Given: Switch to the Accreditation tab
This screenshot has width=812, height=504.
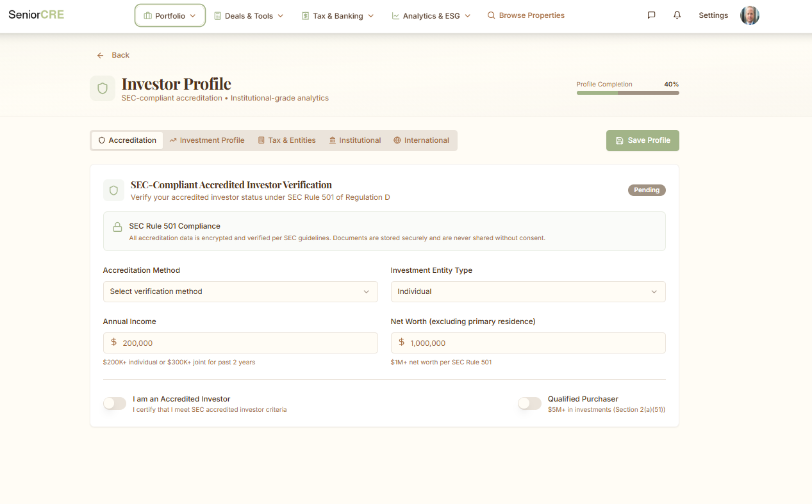Looking at the screenshot, I should click(127, 140).
